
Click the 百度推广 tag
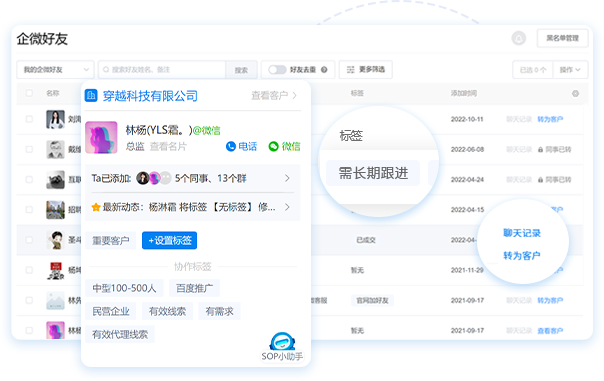(x=195, y=288)
